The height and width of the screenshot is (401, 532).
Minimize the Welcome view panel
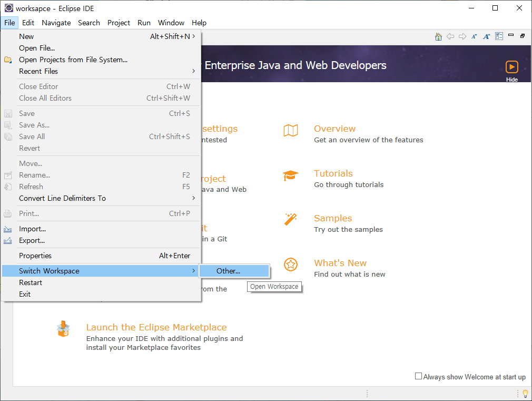pyautogui.click(x=511, y=35)
